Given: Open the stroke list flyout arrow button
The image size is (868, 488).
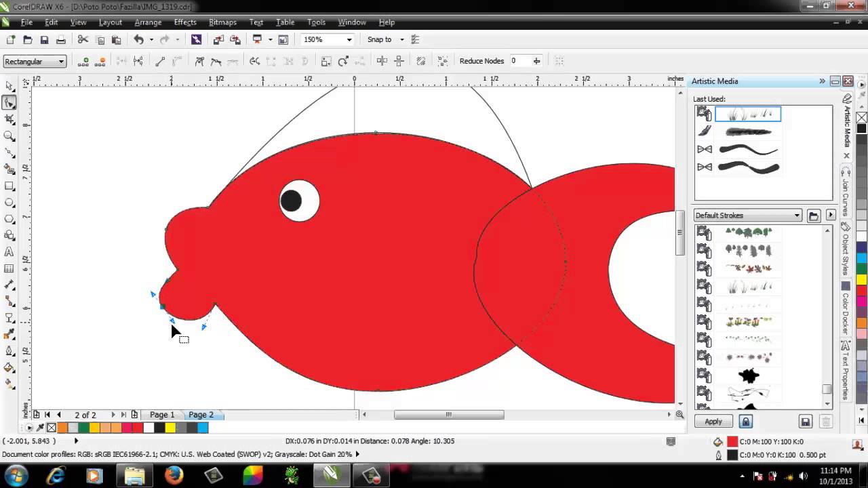Looking at the screenshot, I should click(831, 216).
